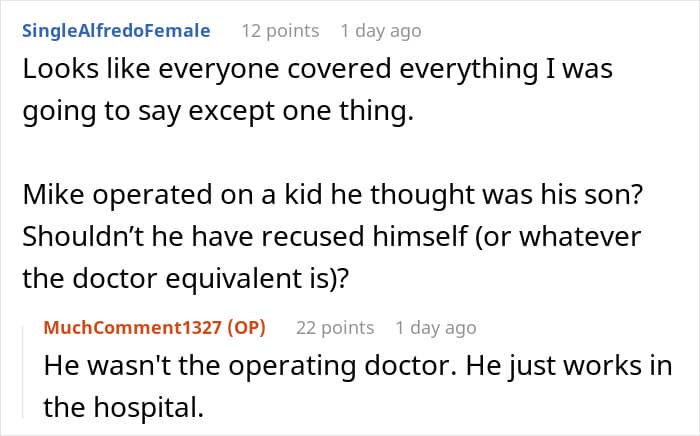This screenshot has height=436, width=700.
Task: Click the "22 points" score on the reply
Action: (334, 327)
